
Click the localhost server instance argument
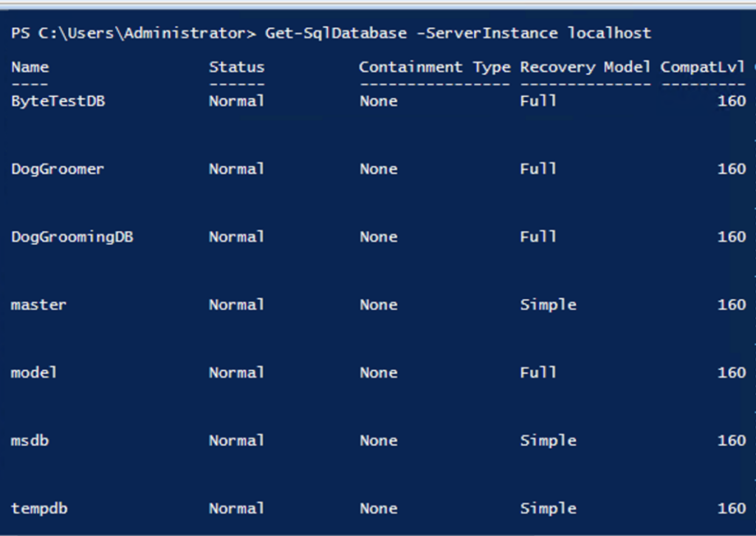pos(609,33)
